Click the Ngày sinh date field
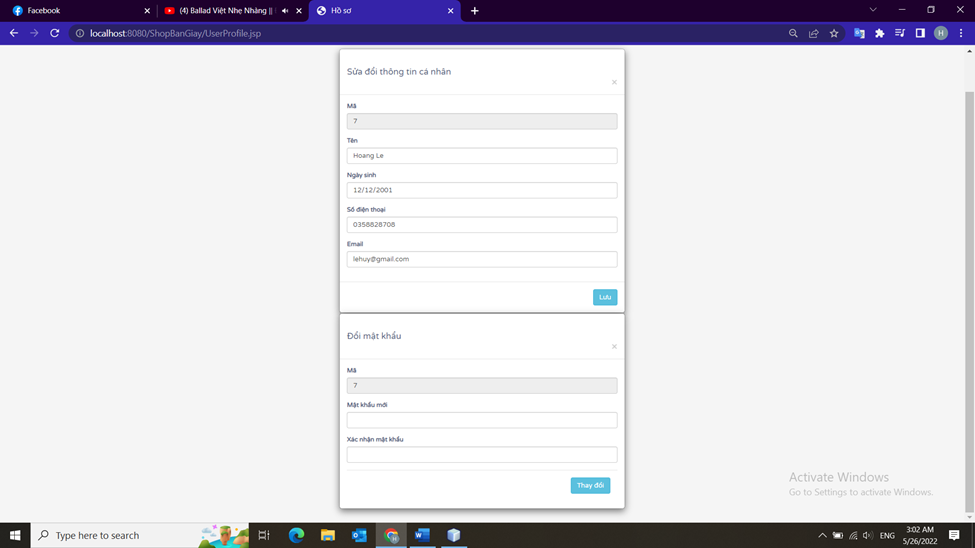 pyautogui.click(x=482, y=190)
